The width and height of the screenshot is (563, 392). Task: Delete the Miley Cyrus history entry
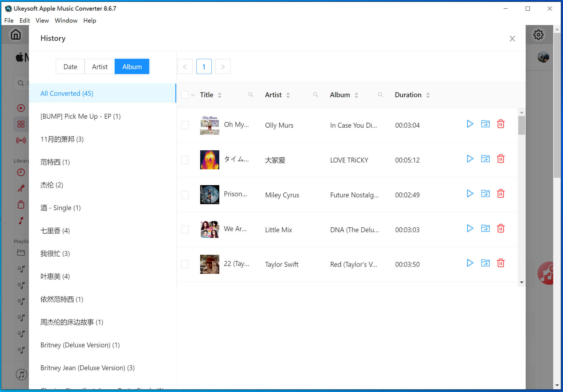coord(501,194)
